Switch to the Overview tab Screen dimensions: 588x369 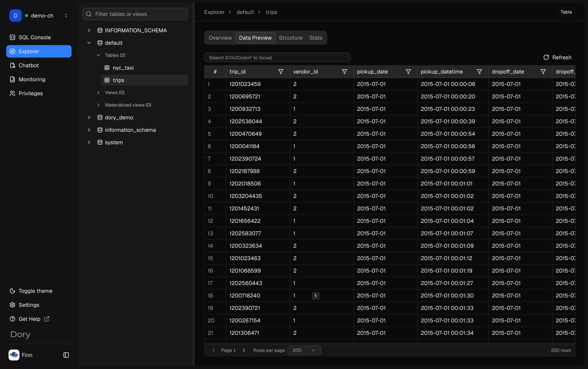[220, 38]
